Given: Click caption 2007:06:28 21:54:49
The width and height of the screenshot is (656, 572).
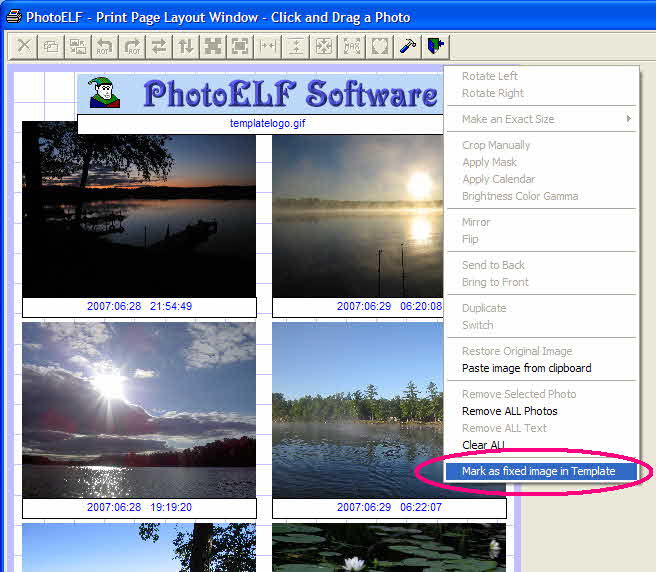Looking at the screenshot, I should click(x=139, y=306).
